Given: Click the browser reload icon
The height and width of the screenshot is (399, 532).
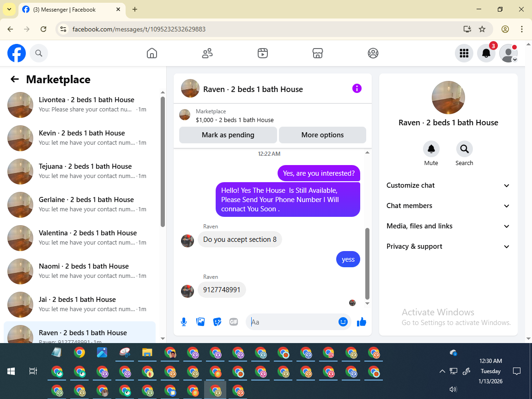Looking at the screenshot, I should coord(43,29).
